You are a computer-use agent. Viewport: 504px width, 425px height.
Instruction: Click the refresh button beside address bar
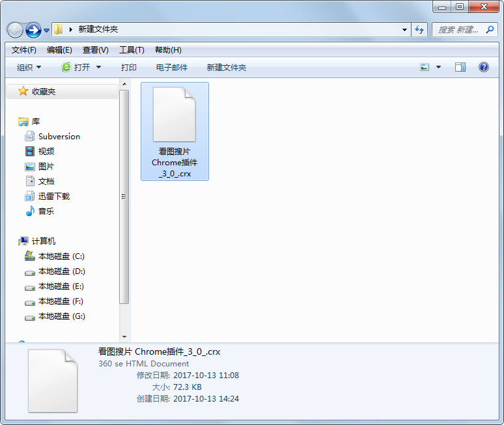click(x=419, y=29)
